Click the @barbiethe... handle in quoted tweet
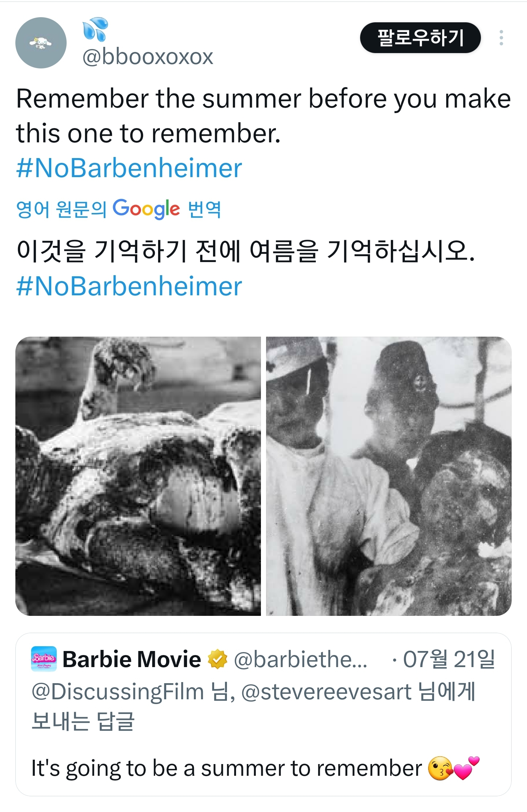The height and width of the screenshot is (812, 527). coord(300,659)
